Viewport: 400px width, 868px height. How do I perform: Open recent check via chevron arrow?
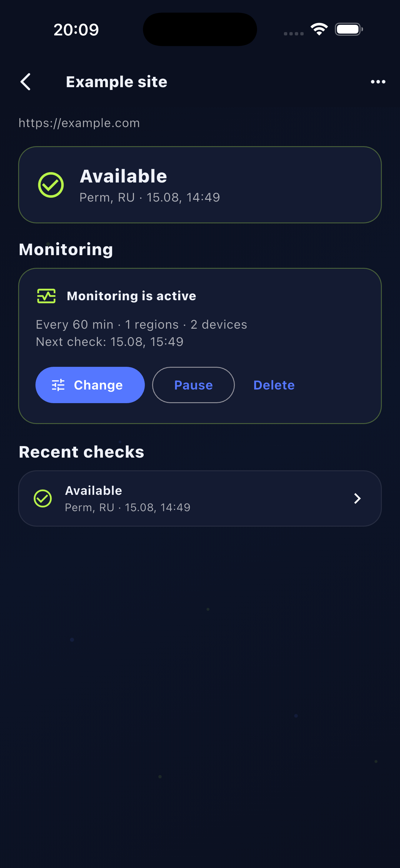pyautogui.click(x=358, y=498)
